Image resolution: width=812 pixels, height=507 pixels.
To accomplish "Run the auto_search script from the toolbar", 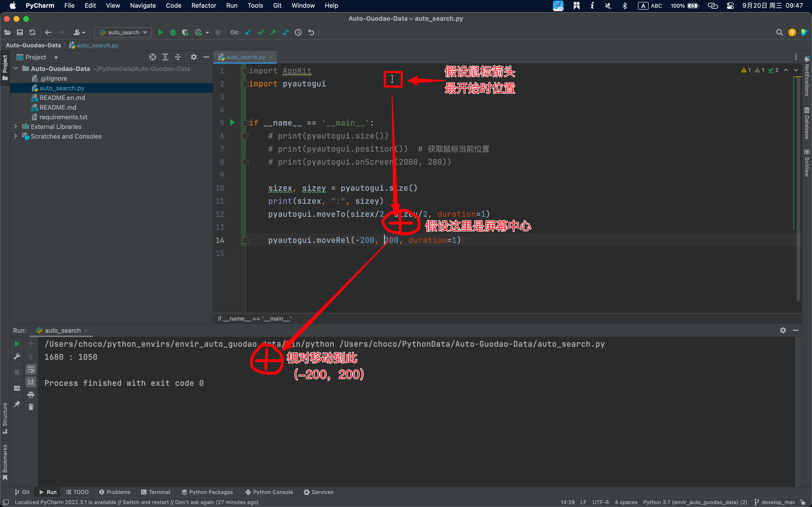I will (160, 32).
